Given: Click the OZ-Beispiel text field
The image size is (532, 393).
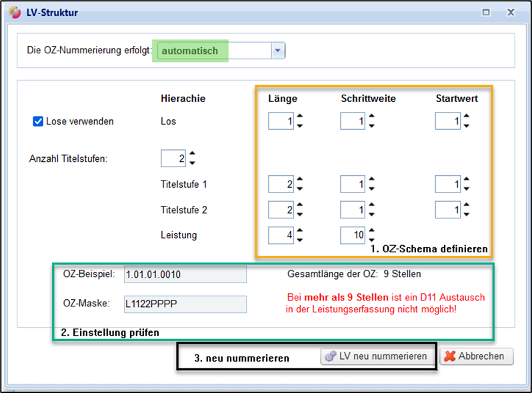Looking at the screenshot, I should [x=185, y=274].
